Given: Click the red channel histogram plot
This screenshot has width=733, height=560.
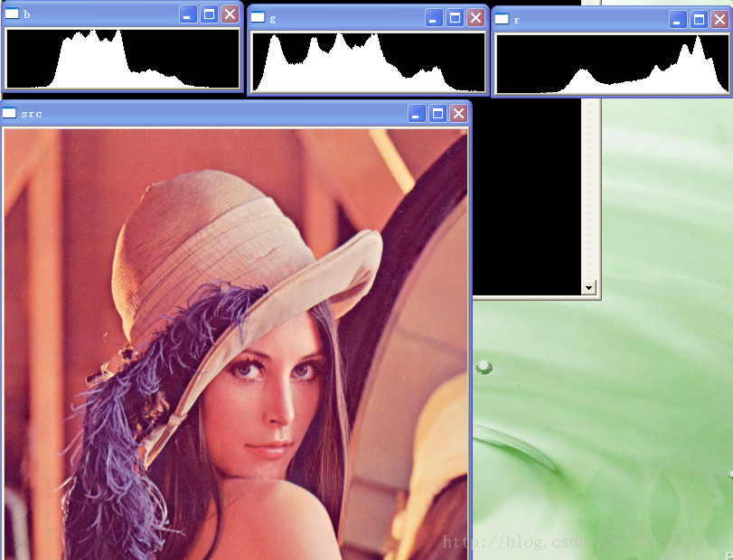Looking at the screenshot, I should (613, 64).
